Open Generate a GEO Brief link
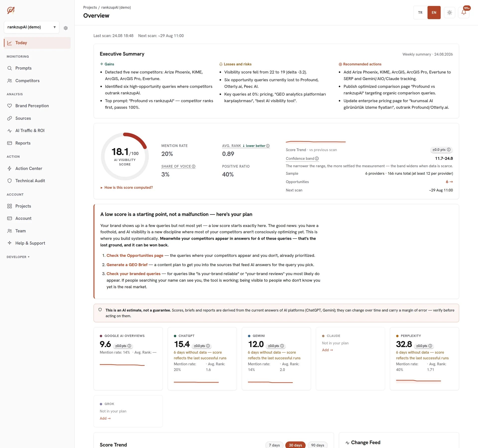The image size is (478, 448). click(x=127, y=265)
